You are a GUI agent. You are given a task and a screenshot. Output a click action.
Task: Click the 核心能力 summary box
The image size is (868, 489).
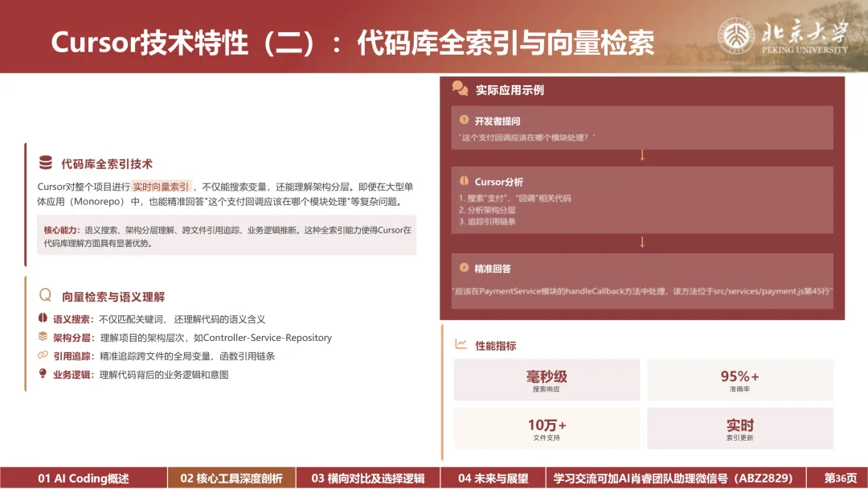(227, 236)
